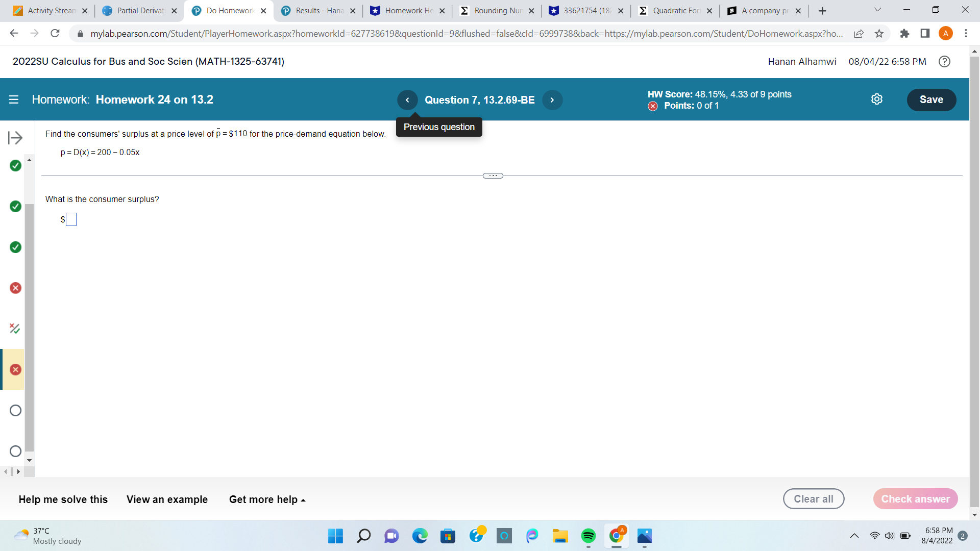Open the browser tab list chevron

[x=876, y=10]
